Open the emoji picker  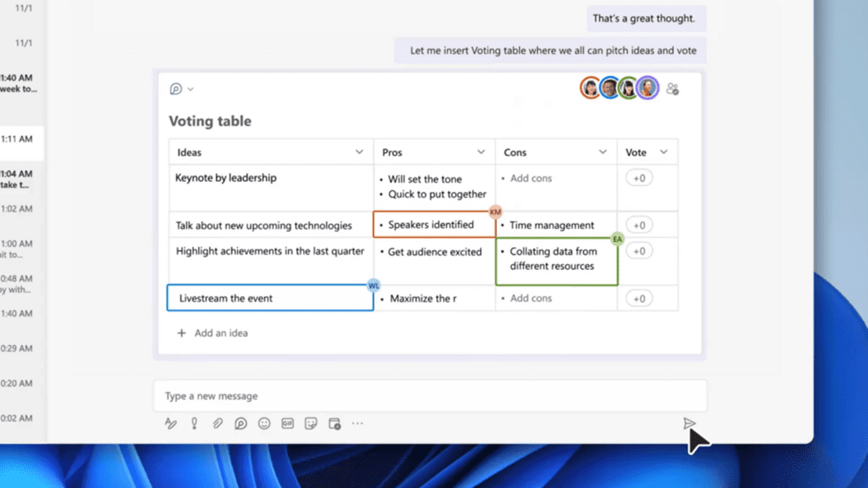(x=264, y=423)
